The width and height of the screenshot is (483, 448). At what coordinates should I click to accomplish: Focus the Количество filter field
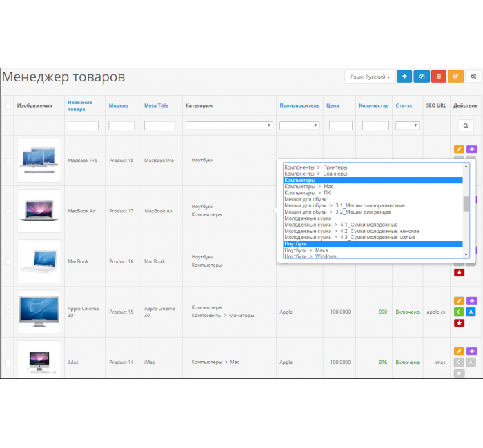(x=375, y=125)
